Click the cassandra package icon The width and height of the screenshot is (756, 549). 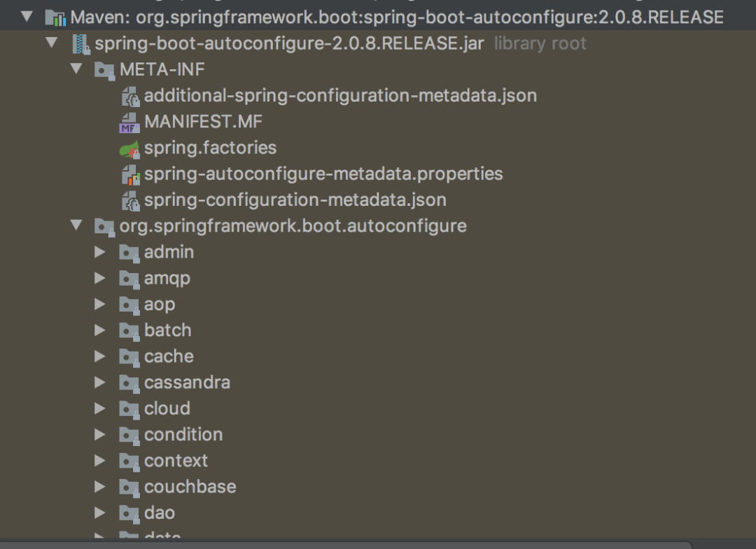tap(129, 382)
